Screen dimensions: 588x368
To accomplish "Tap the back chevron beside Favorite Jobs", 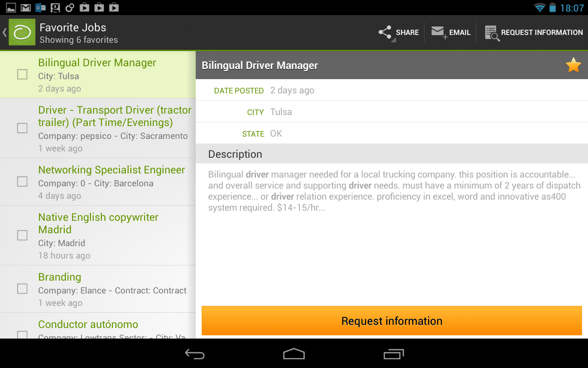I will 4,32.
